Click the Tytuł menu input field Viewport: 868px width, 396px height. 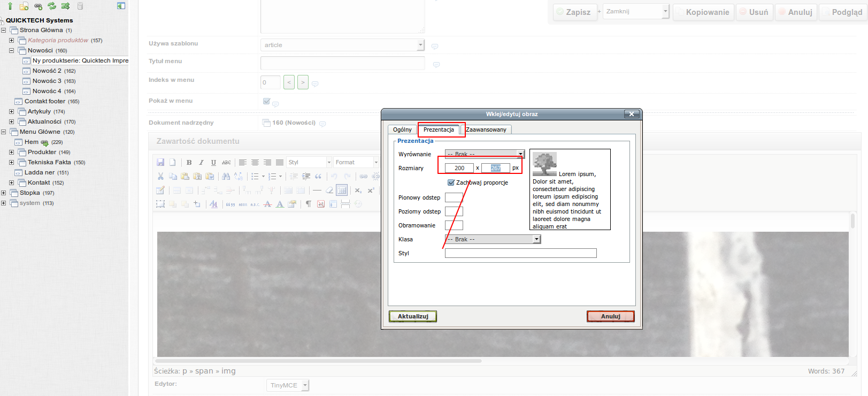[342, 63]
